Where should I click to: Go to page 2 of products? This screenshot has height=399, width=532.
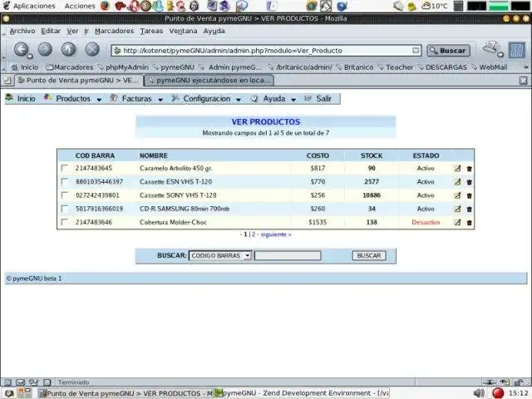pos(253,234)
